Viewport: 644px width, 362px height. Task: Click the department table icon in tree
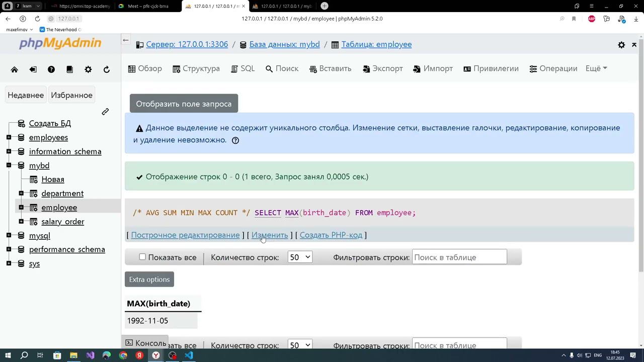coord(34,194)
